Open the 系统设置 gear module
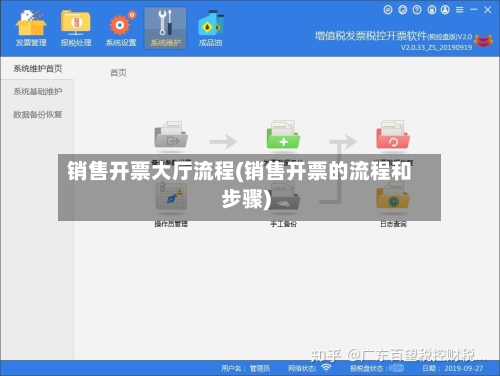The image size is (500, 376). [x=121, y=28]
